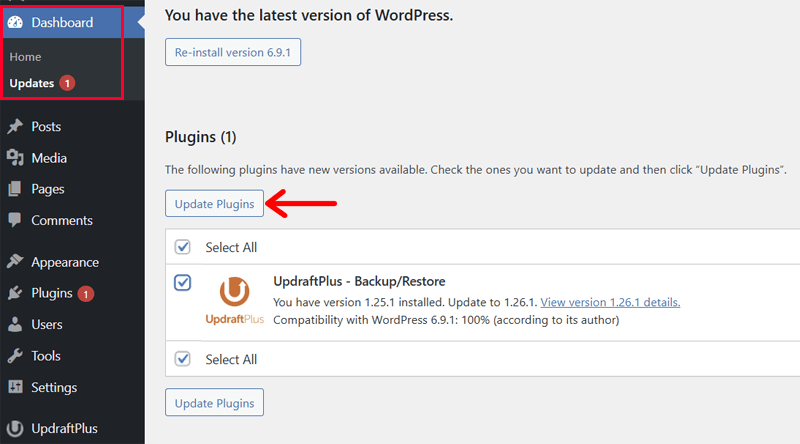Viewport: 800px width, 444px height.
Task: Click the Updates count badge
Action: 67,83
